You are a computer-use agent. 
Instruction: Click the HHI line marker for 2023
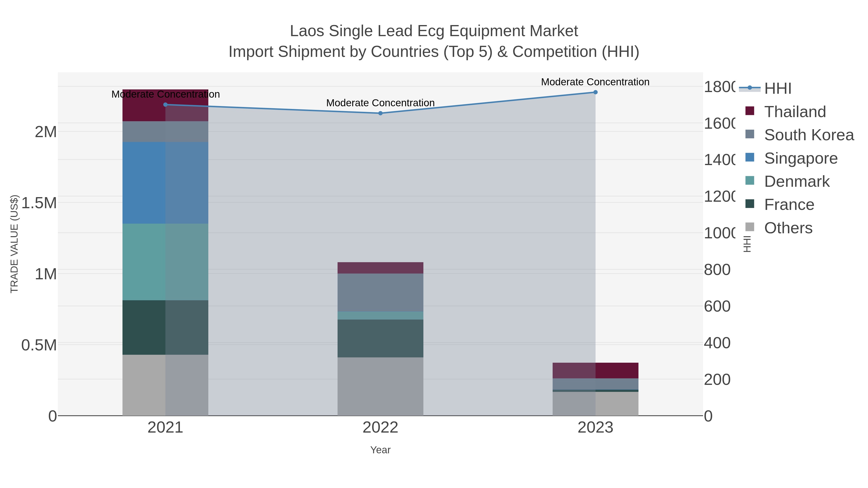pos(595,92)
